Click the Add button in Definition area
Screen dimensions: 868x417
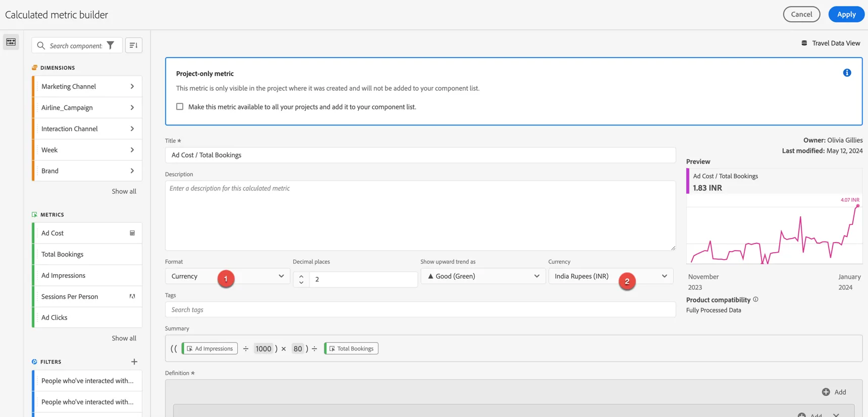point(834,392)
